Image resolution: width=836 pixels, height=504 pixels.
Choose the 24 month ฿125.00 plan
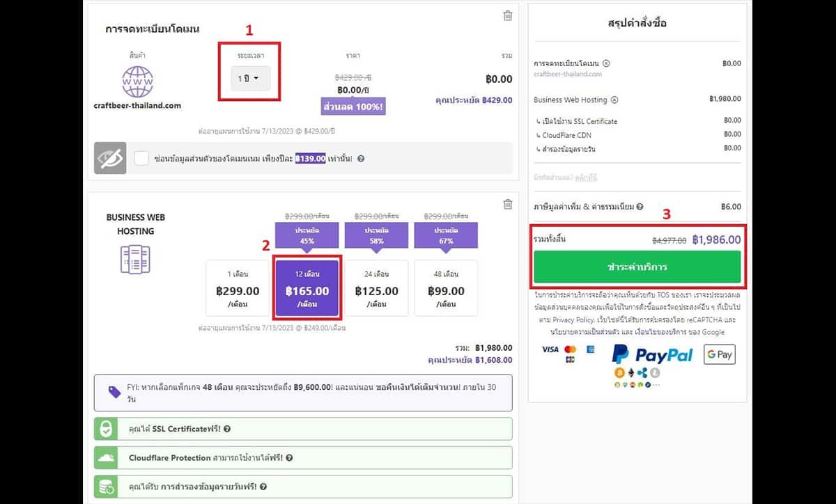pyautogui.click(x=376, y=288)
